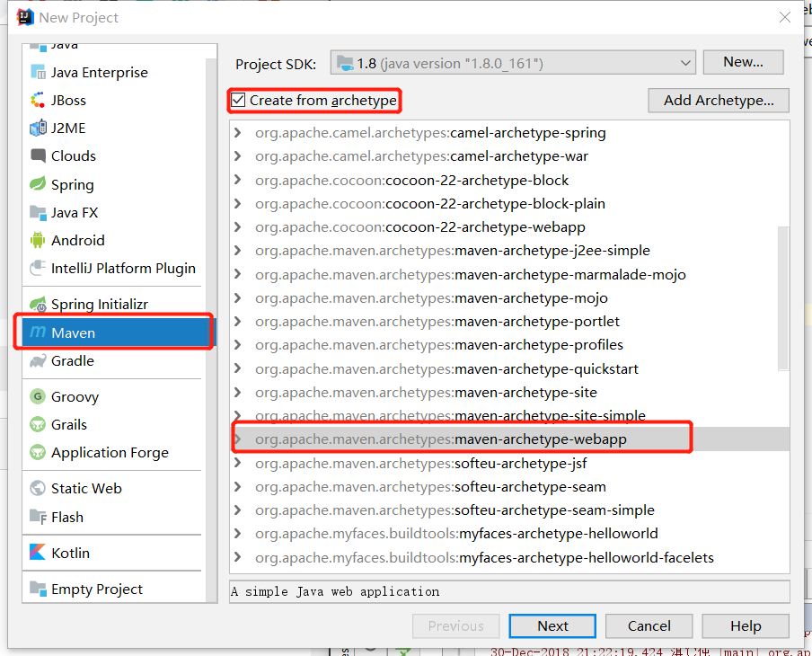
Task: Click the Static Web globe icon
Action: coord(38,488)
